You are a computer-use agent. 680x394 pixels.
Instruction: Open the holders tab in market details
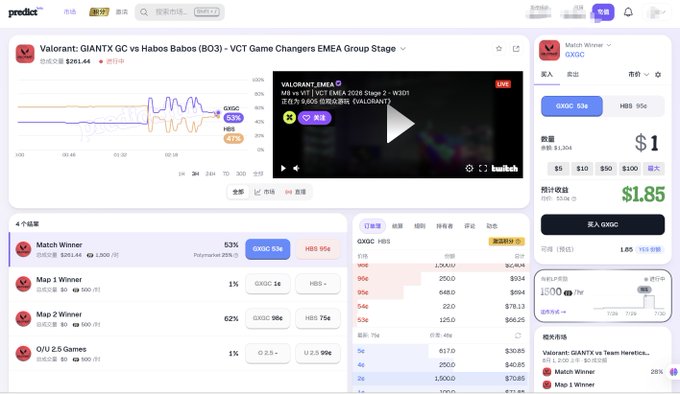point(445,226)
